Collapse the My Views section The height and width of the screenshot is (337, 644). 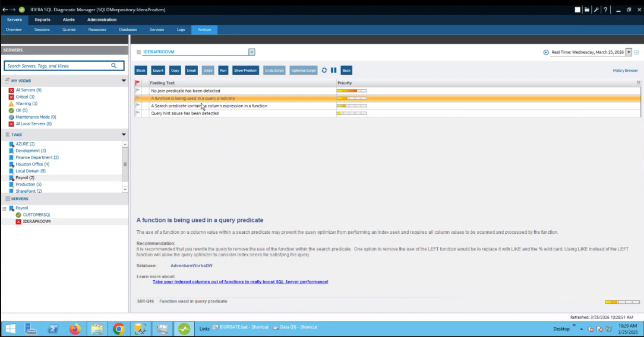click(x=124, y=81)
